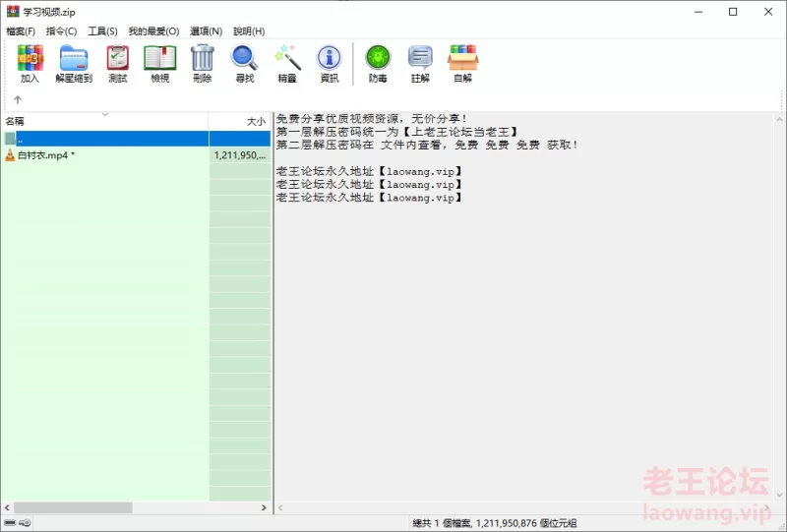Click the parent folder icon in the ".." row
The width and height of the screenshot is (787, 532).
click(10, 139)
